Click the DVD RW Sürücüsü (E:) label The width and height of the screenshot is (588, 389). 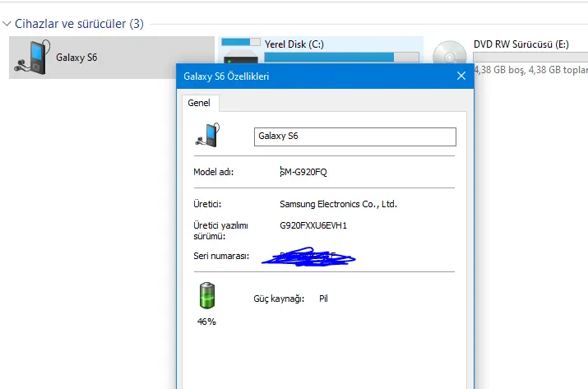pos(521,44)
